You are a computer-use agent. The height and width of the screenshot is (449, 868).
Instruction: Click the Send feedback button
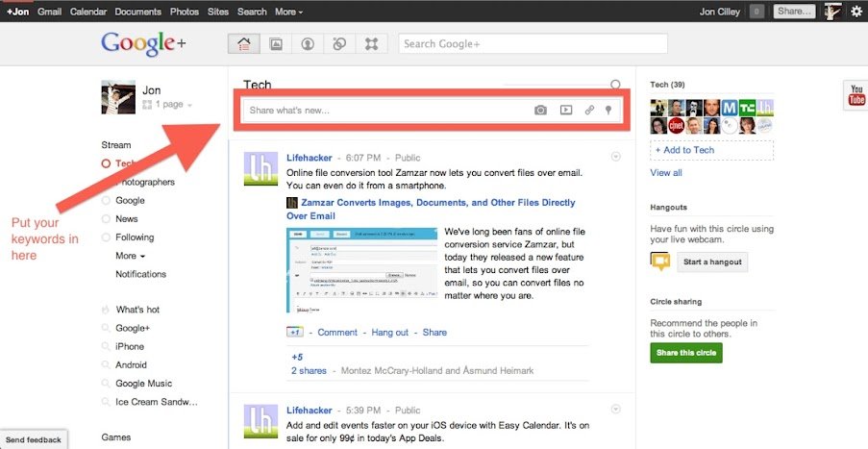(34, 439)
